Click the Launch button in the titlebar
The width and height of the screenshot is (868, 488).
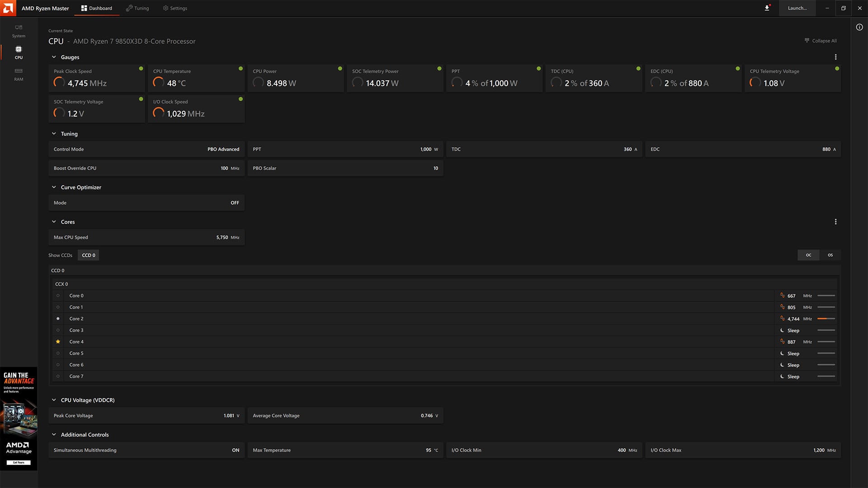point(797,8)
